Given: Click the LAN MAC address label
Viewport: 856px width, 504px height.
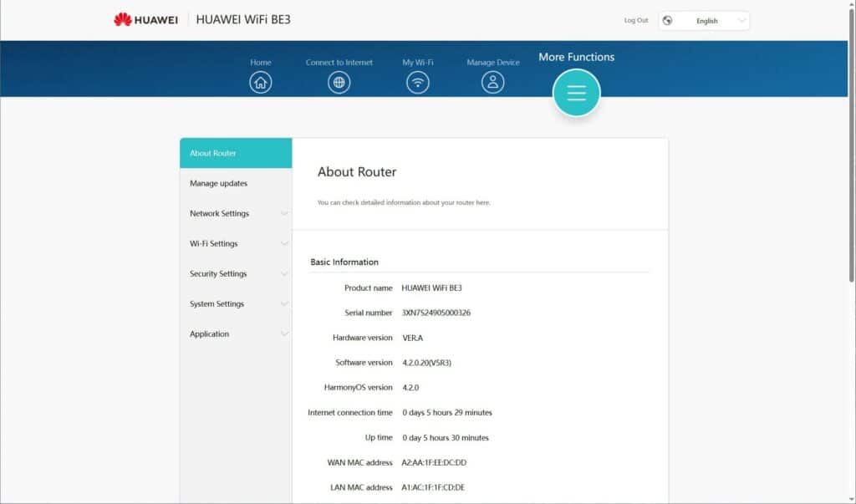Looking at the screenshot, I should pos(361,487).
